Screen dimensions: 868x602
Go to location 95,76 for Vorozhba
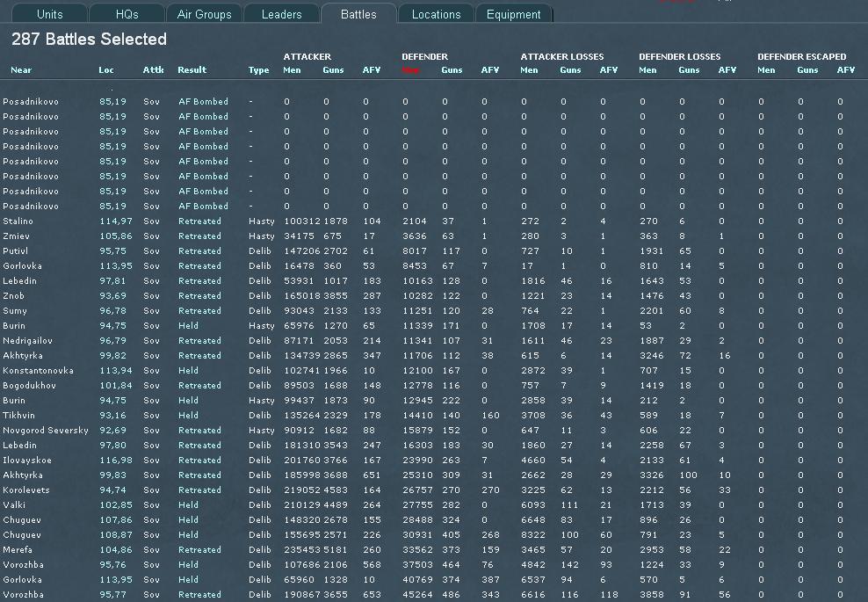pyautogui.click(x=113, y=565)
